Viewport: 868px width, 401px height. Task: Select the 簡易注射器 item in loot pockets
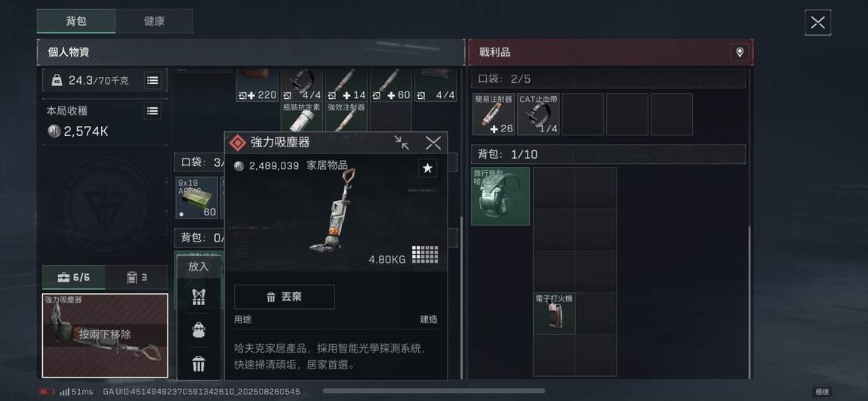coord(493,114)
